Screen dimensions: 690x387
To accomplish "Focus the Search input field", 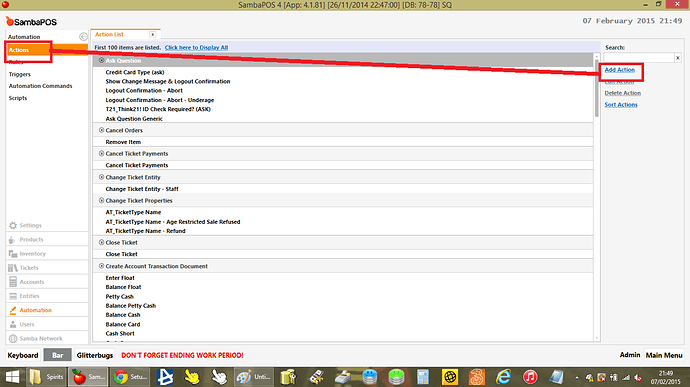I will click(639, 58).
